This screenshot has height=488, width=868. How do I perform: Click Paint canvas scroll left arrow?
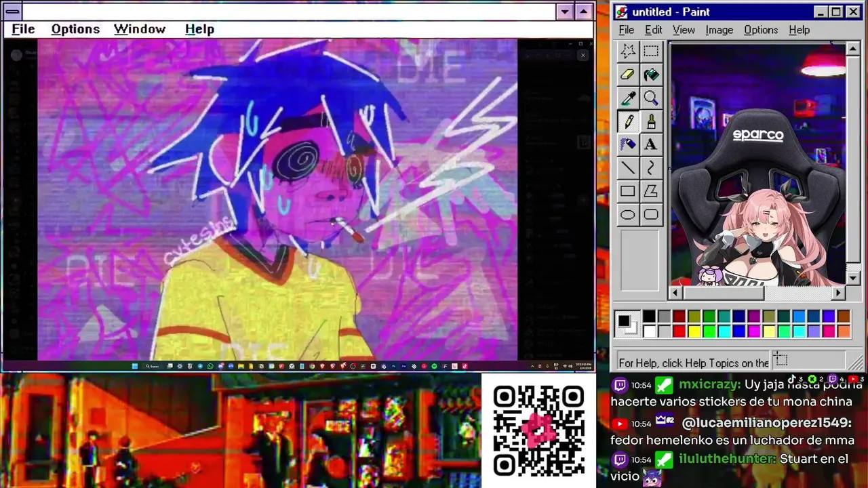tap(675, 293)
